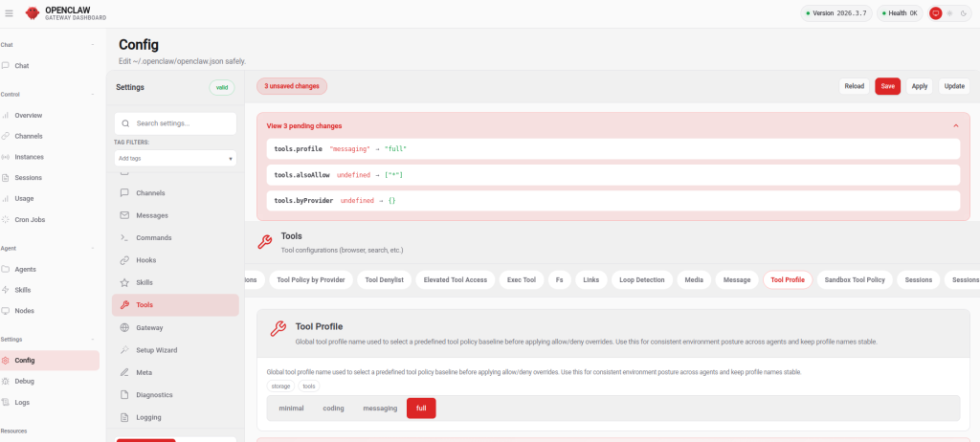Click the red Save button
980x442 pixels.
click(887, 86)
